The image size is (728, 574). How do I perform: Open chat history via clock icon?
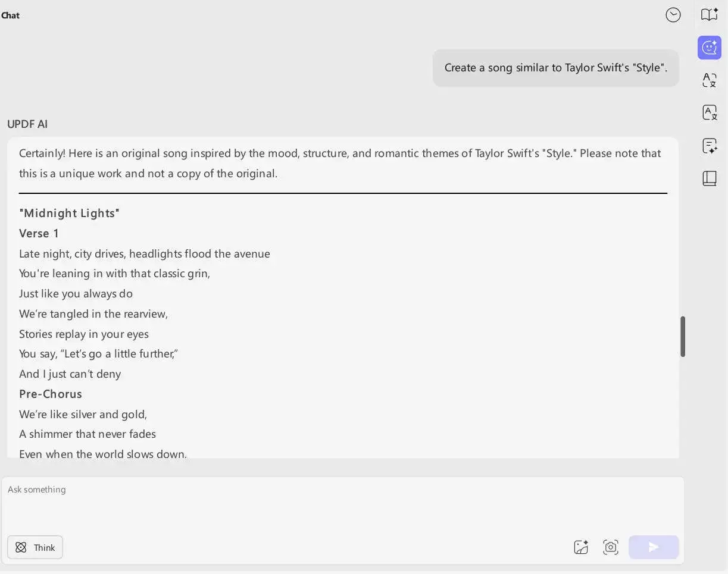673,15
